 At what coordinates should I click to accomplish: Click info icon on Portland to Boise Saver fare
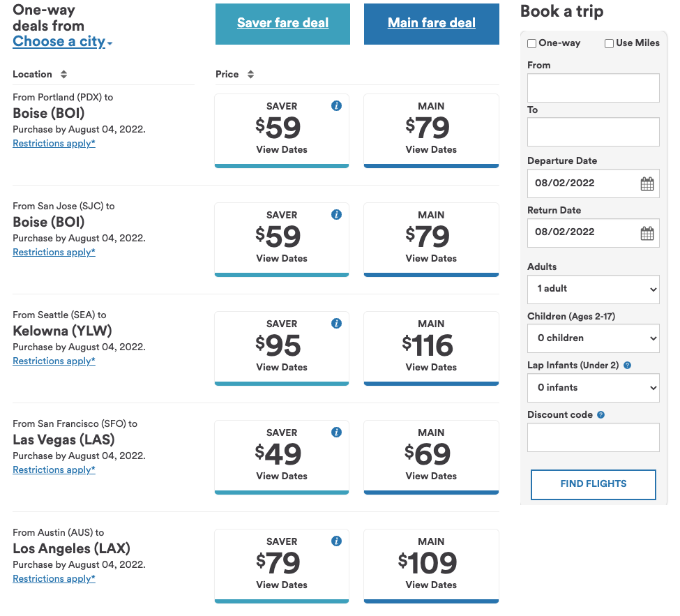click(x=336, y=106)
